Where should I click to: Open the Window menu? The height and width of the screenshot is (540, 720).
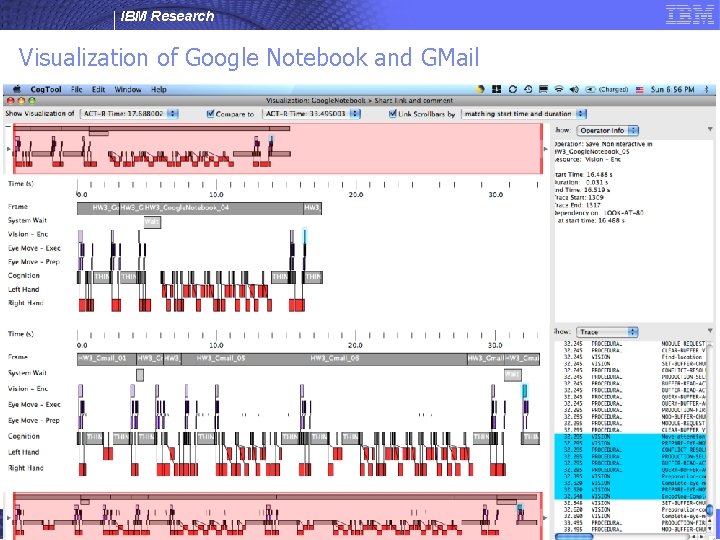(128, 90)
